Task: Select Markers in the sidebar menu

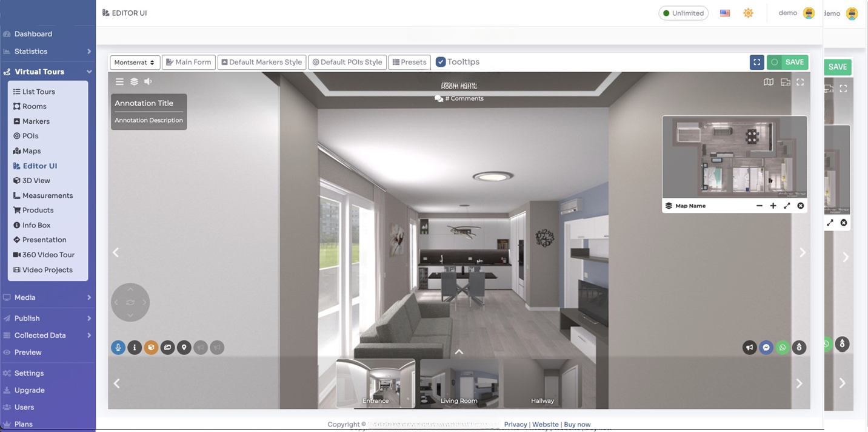Action: click(x=36, y=121)
